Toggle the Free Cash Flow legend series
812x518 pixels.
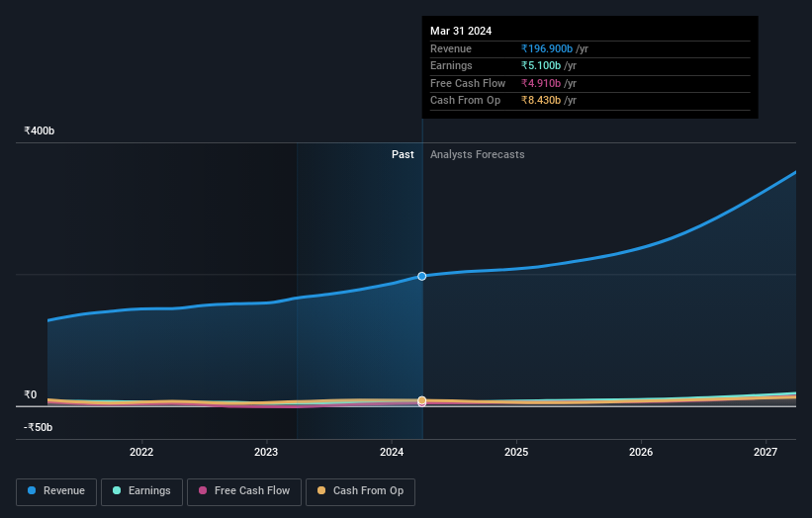pyautogui.click(x=244, y=491)
